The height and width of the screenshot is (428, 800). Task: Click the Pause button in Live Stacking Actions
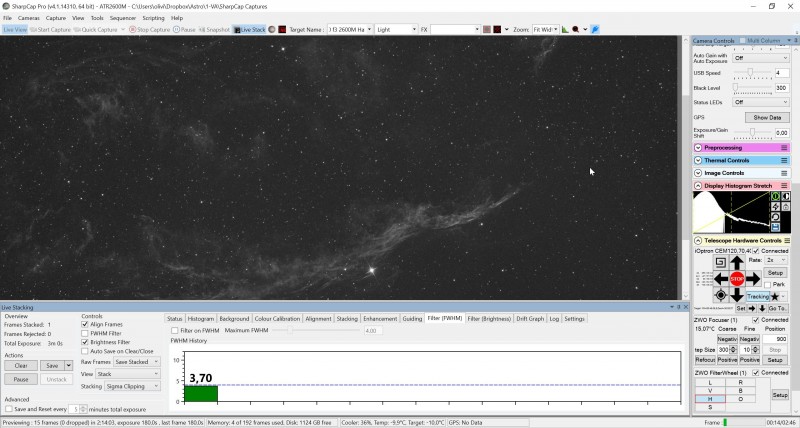[21, 380]
